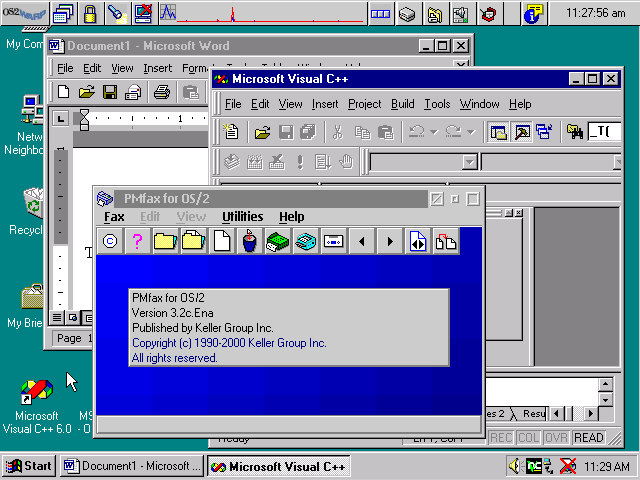Expand the first wizard bar combo box

pos(470,162)
